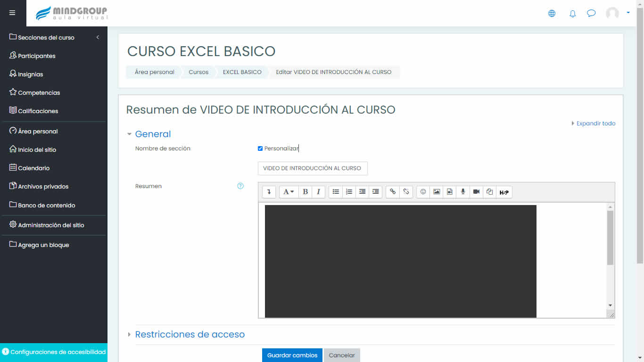Click the section name input field

point(313,168)
